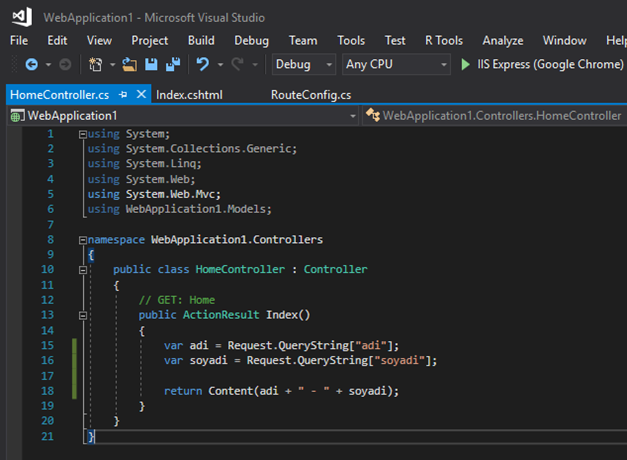The image size is (627, 460).
Task: Collapse the HomeController class block
Action: pyautogui.click(x=83, y=270)
